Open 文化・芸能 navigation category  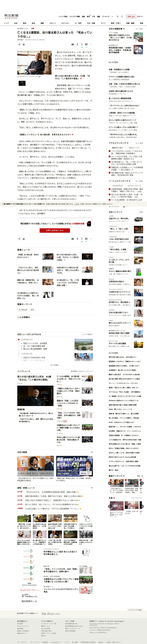(91, 23)
